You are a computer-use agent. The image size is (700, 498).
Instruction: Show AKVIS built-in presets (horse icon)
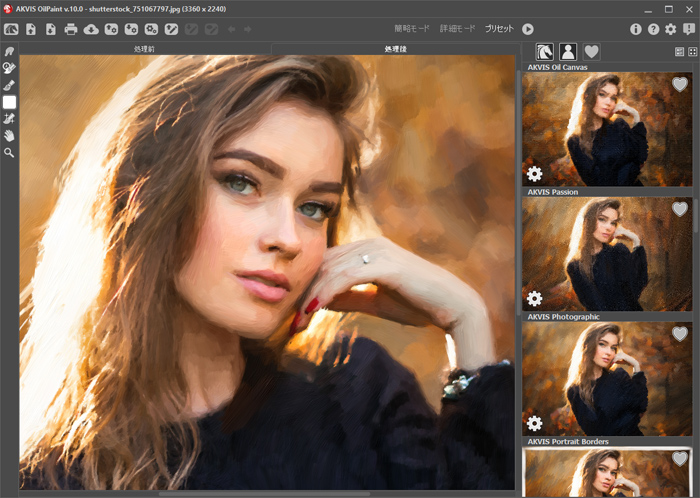545,52
